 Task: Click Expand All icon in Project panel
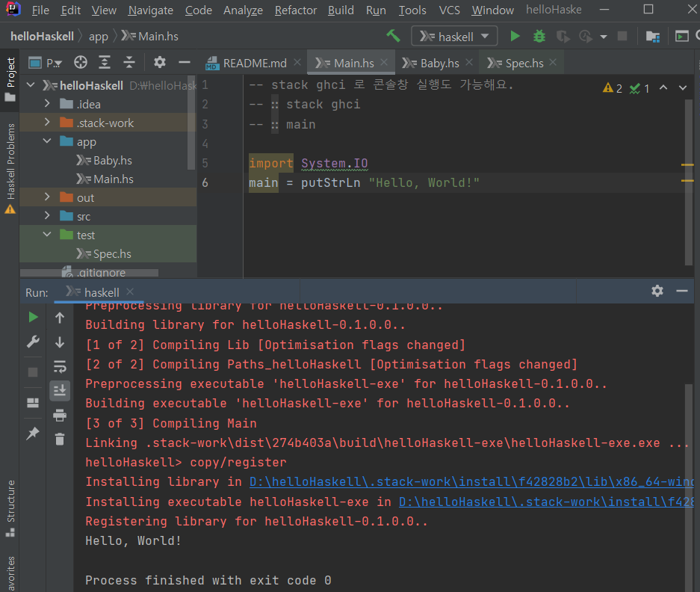(x=105, y=63)
